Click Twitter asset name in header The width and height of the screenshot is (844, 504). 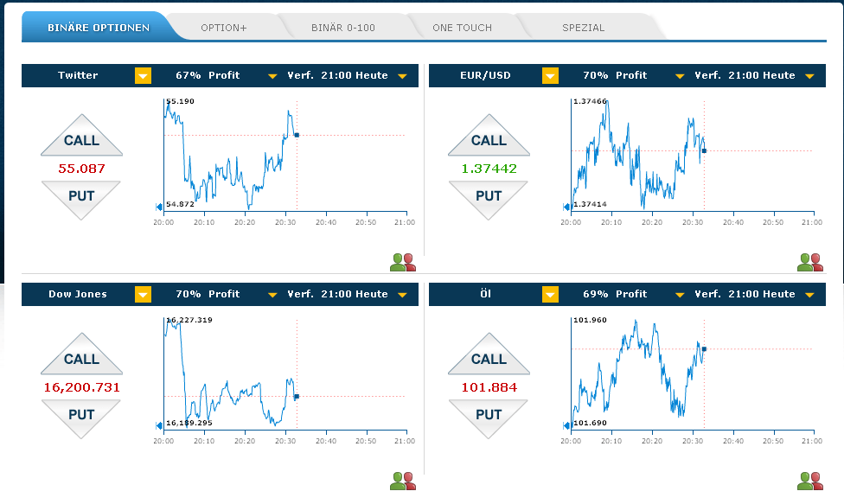point(78,75)
